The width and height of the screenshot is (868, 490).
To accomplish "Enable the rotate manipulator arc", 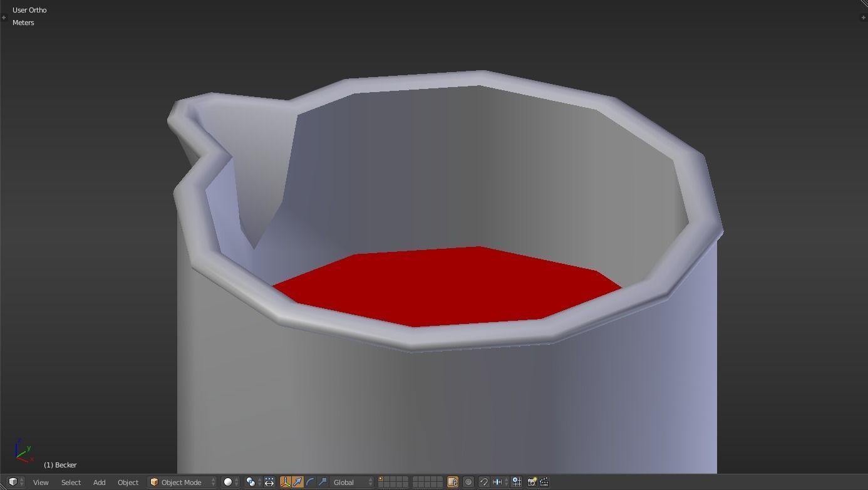I will point(310,482).
